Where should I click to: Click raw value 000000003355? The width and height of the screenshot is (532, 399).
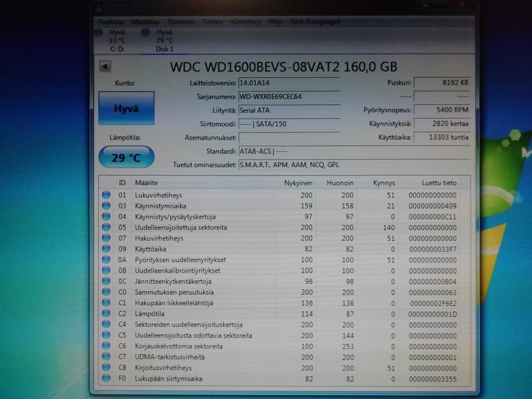click(x=433, y=379)
